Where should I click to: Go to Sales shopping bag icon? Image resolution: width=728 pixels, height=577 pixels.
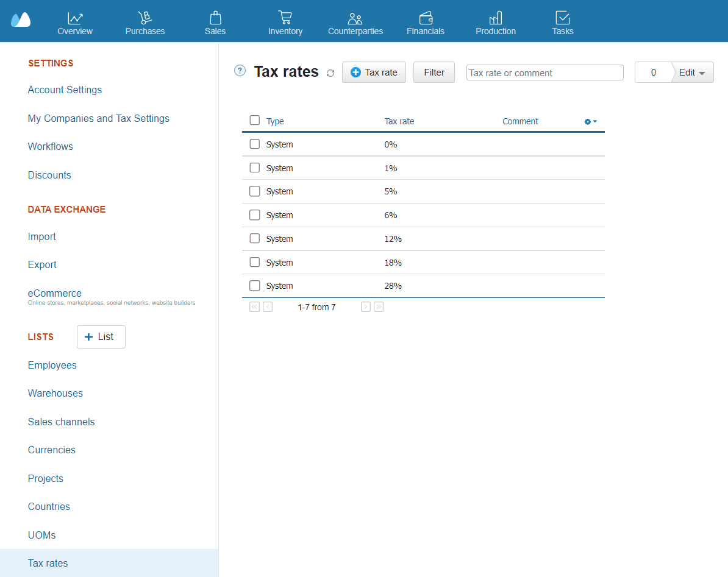[x=215, y=18]
